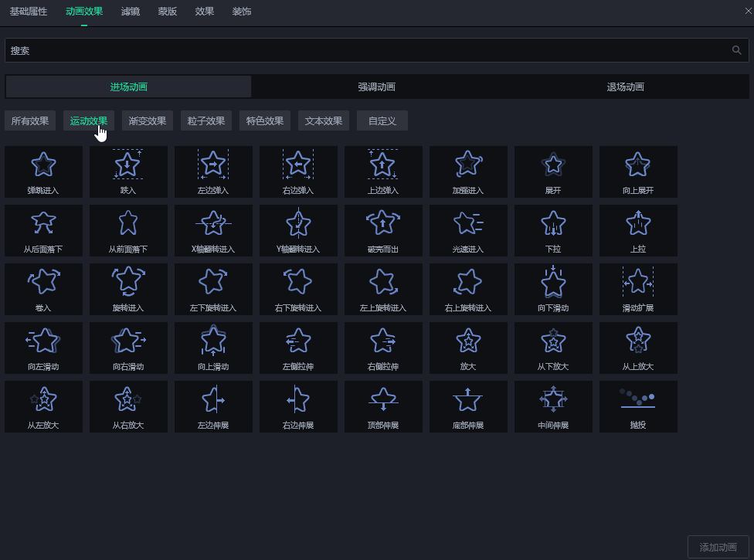Pick the 旋转进入 animation
754x560 pixels.
point(128,289)
